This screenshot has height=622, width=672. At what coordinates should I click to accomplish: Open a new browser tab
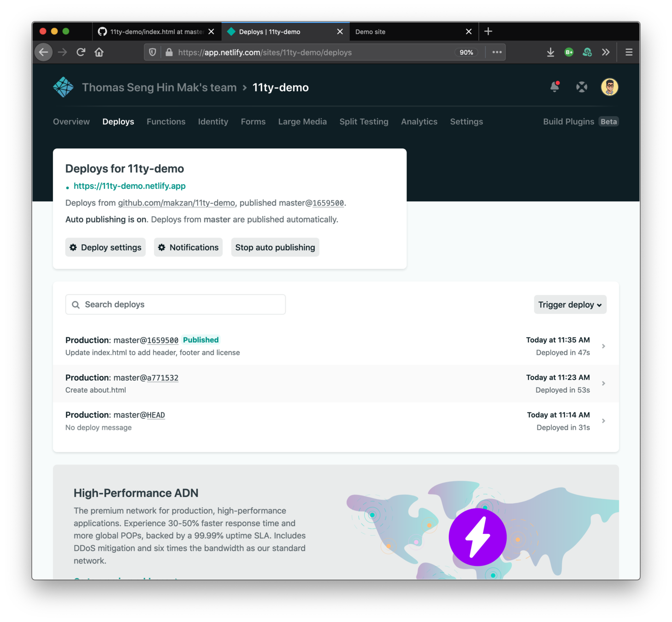488,31
